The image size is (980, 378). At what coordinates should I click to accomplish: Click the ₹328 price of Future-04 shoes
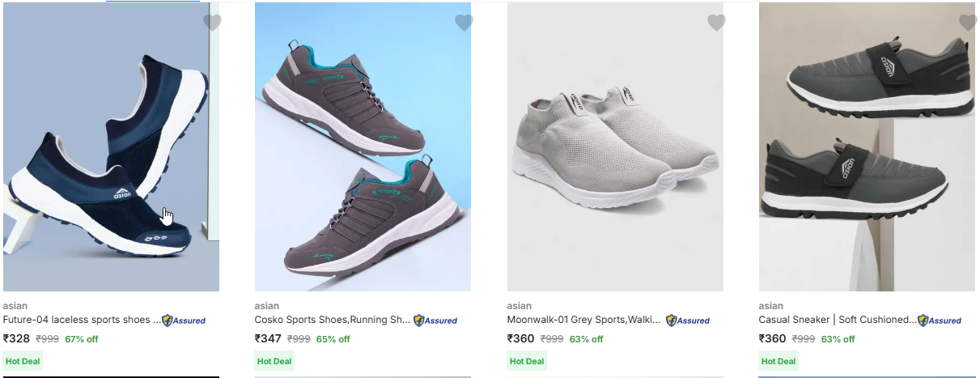click(17, 339)
